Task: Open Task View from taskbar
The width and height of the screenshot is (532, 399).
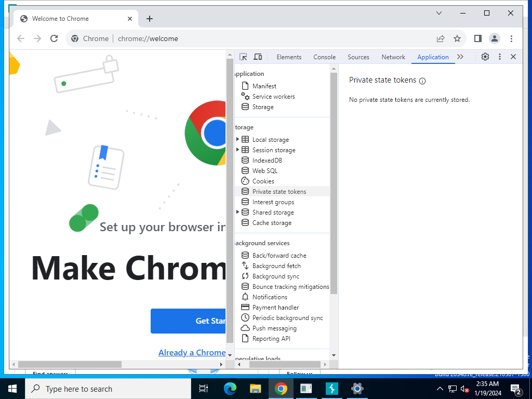Action: [x=204, y=389]
